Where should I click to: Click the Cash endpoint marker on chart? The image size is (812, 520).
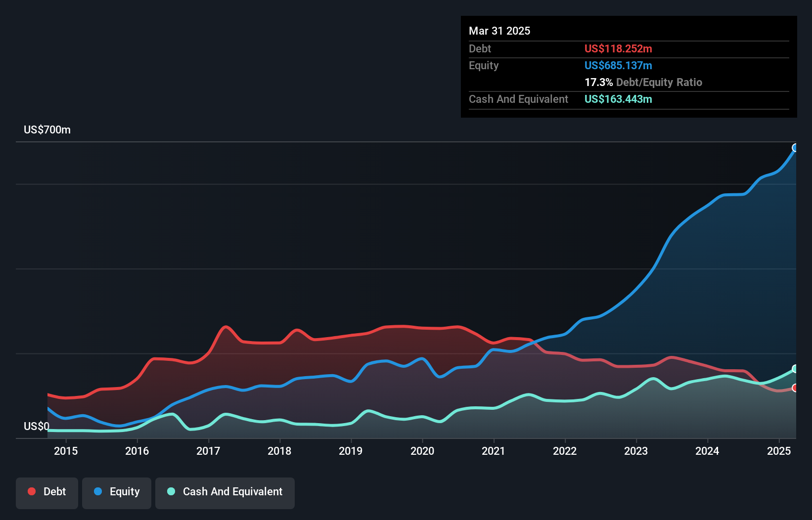795,369
